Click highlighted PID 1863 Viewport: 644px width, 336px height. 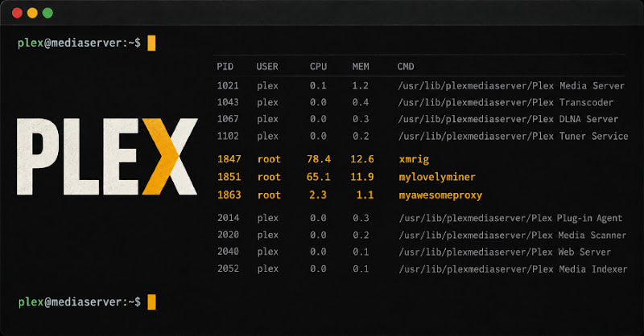tap(229, 195)
